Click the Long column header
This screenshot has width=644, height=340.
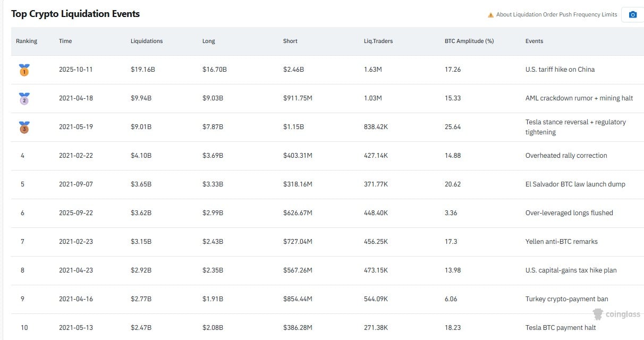coord(209,41)
